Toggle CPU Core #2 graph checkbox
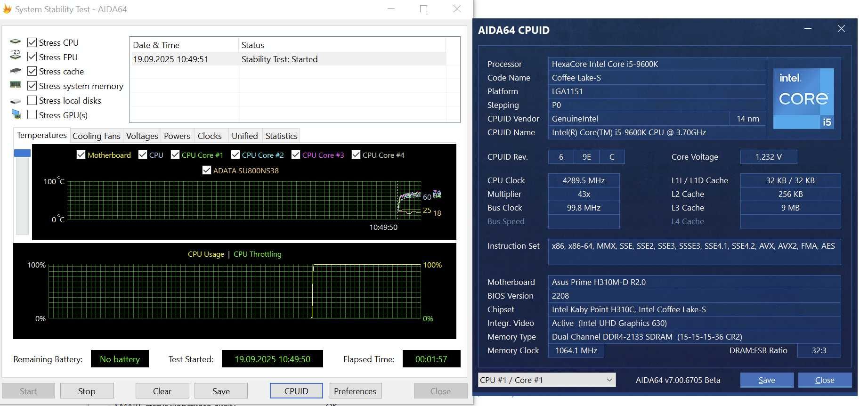This screenshot has height=406, width=868. click(x=235, y=154)
